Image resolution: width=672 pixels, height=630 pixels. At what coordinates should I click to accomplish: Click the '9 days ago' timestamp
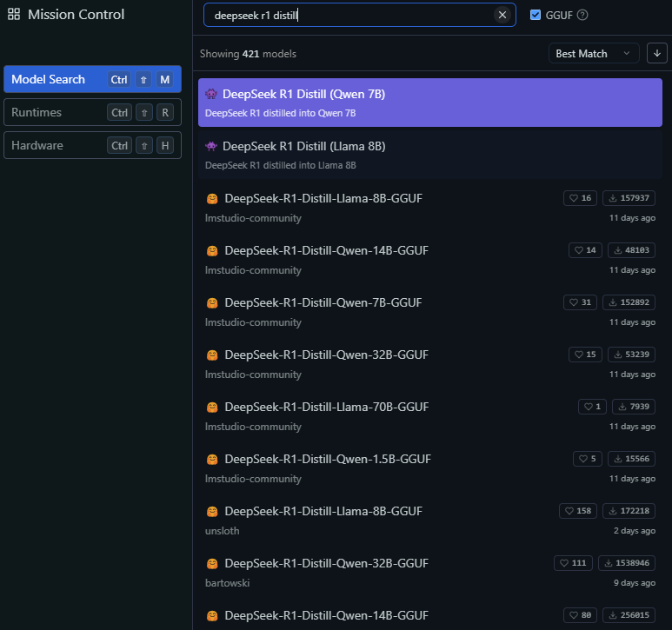click(x=635, y=583)
